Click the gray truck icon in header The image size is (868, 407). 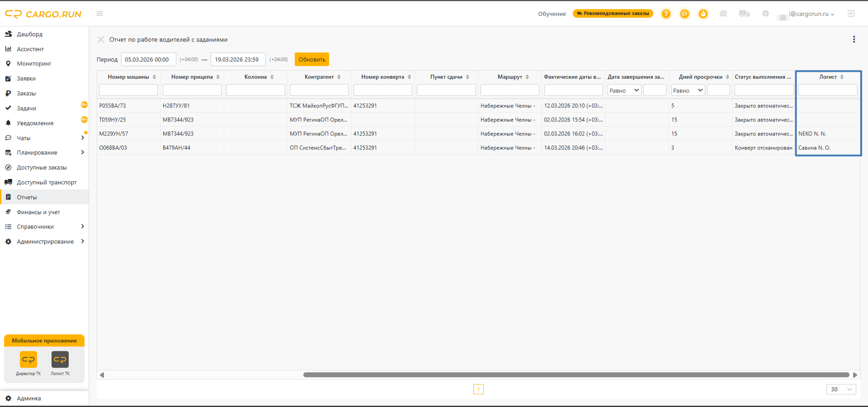coord(745,14)
